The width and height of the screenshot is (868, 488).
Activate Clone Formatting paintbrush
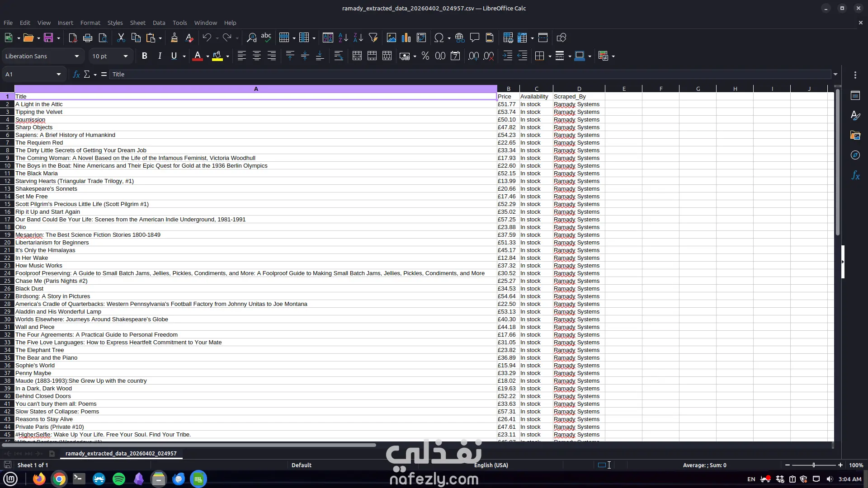pos(174,38)
